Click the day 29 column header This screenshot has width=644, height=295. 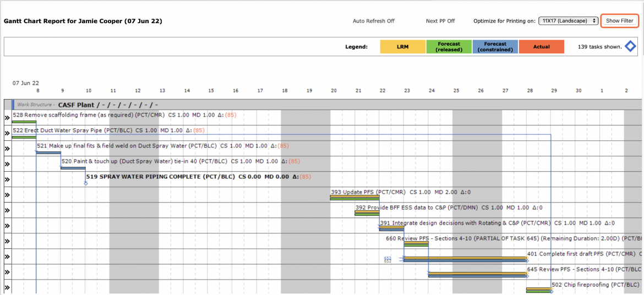(554, 90)
